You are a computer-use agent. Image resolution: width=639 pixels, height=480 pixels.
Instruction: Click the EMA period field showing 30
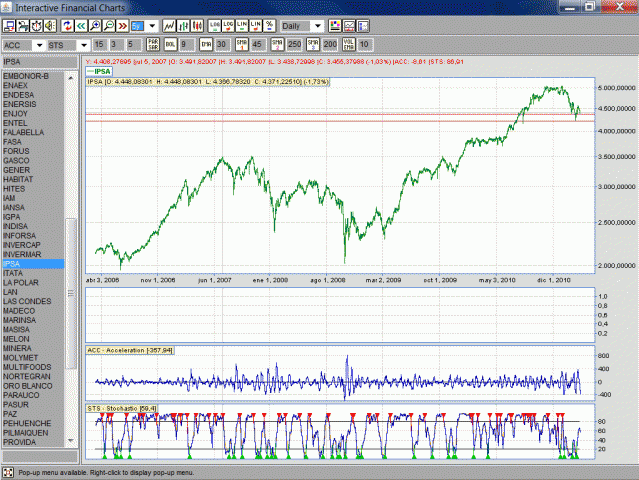222,45
